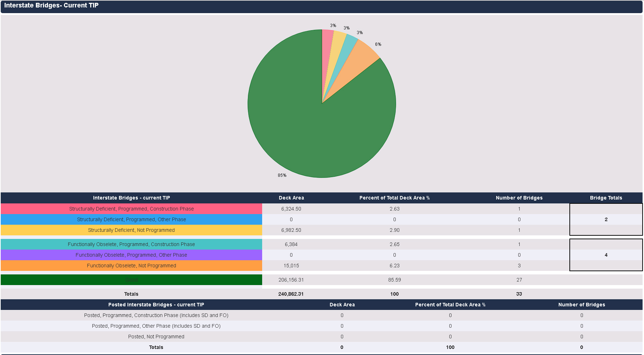Select Structurally Deficient, Programmed, Other Phase row
The image size is (644, 355).
(131, 219)
